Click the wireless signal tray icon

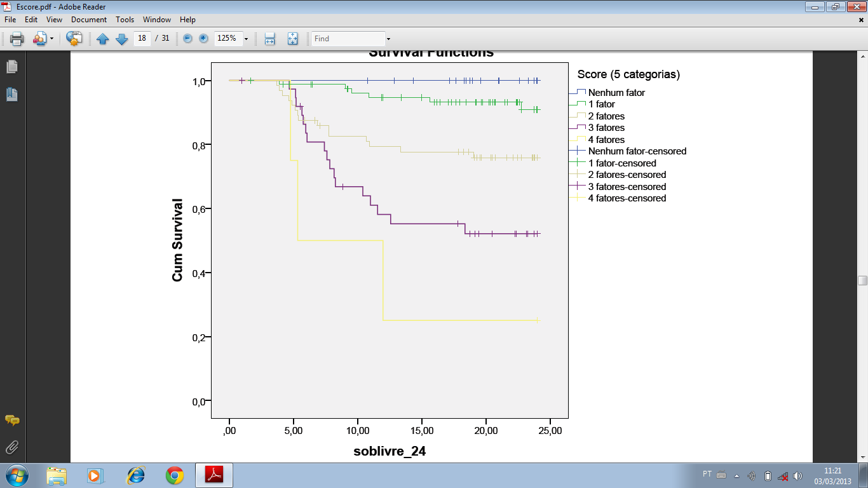coord(752,475)
